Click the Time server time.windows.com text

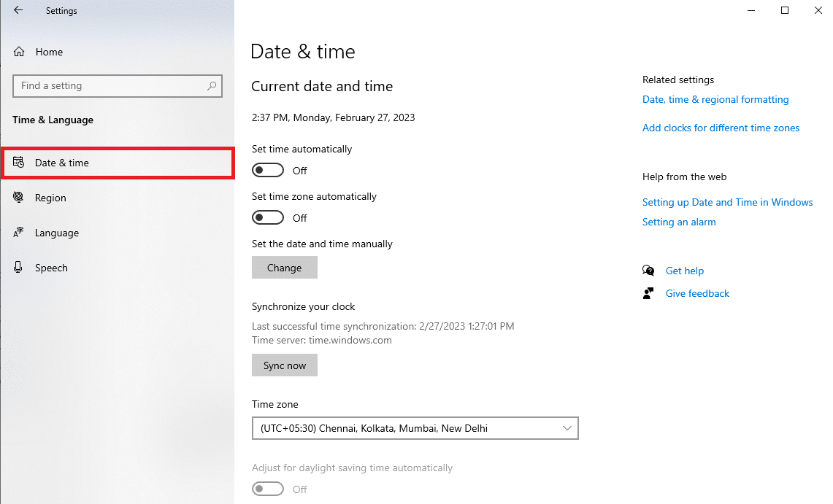(x=321, y=340)
